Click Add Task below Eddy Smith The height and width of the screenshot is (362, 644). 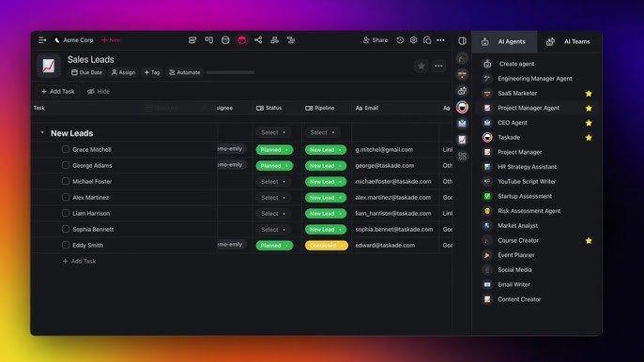79,262
